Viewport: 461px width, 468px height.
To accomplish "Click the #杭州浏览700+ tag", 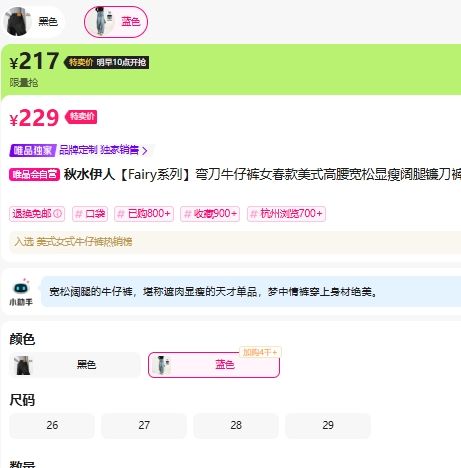I will pyautogui.click(x=286, y=214).
